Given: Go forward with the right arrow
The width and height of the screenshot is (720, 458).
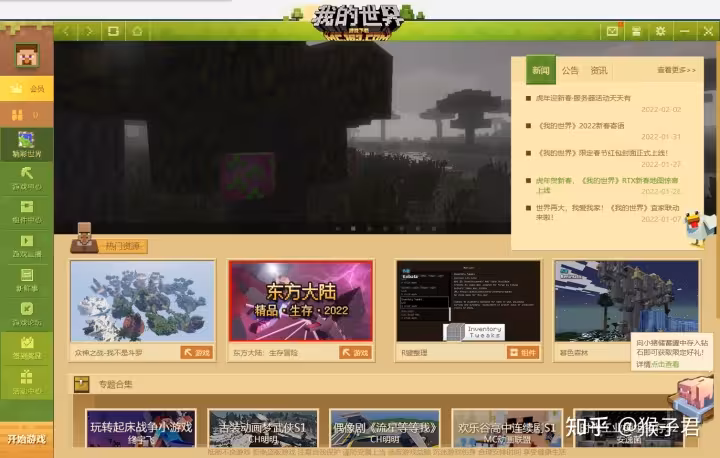Looking at the screenshot, I should click(x=89, y=31).
